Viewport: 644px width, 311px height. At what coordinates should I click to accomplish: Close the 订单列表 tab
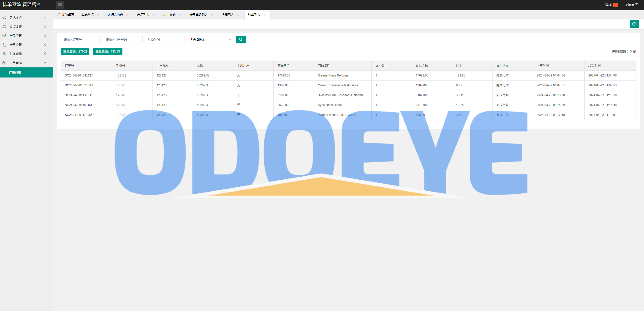click(265, 15)
